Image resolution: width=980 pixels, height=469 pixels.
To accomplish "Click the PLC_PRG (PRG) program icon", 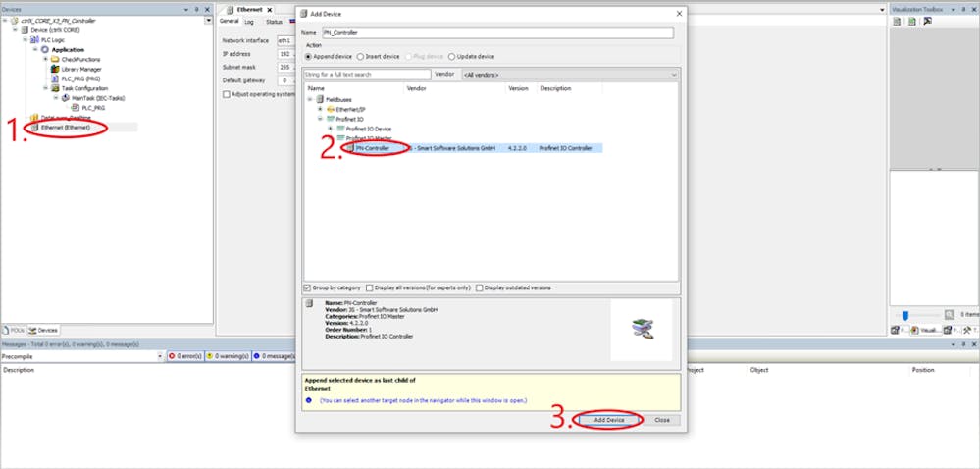I will point(55,78).
